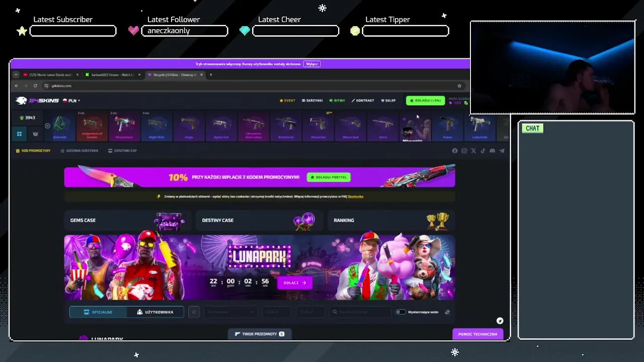Open the Discord social icon
This screenshot has height=362, width=644.
point(492,151)
